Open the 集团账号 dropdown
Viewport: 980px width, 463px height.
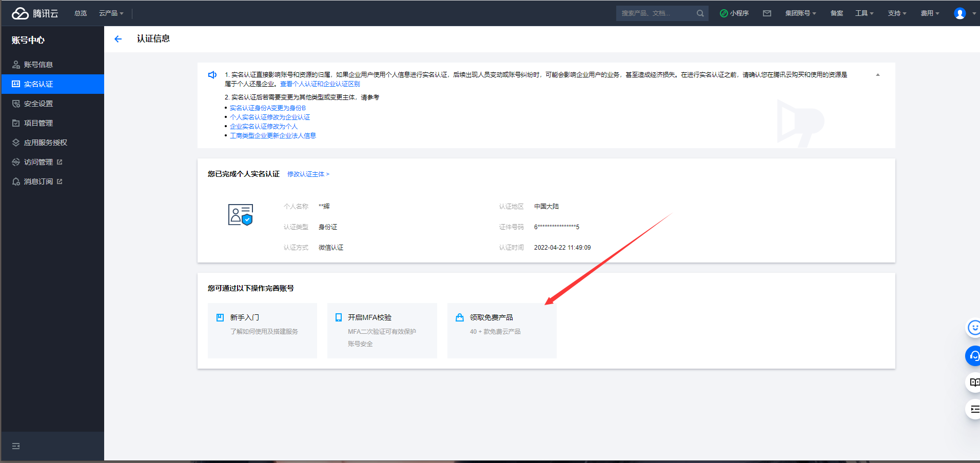pyautogui.click(x=800, y=13)
